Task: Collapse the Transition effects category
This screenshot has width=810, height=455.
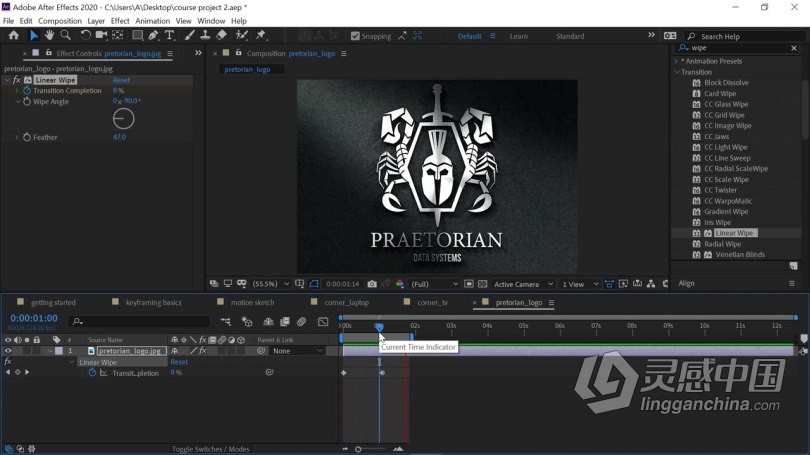Action: coord(677,72)
